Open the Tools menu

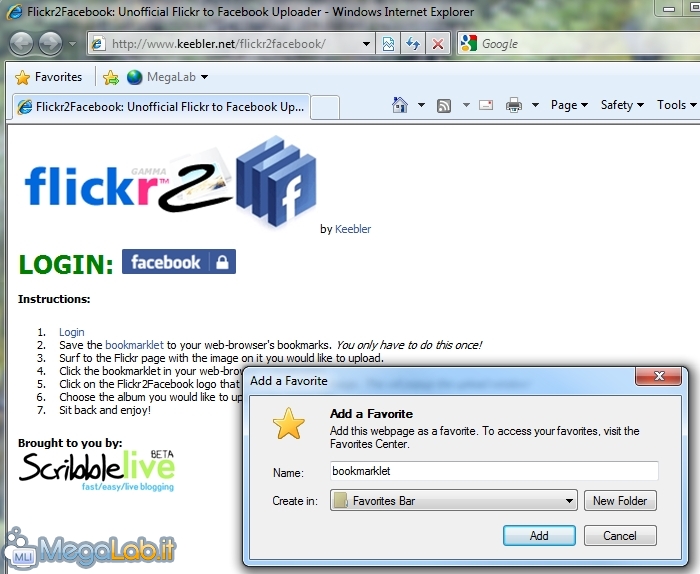(676, 105)
